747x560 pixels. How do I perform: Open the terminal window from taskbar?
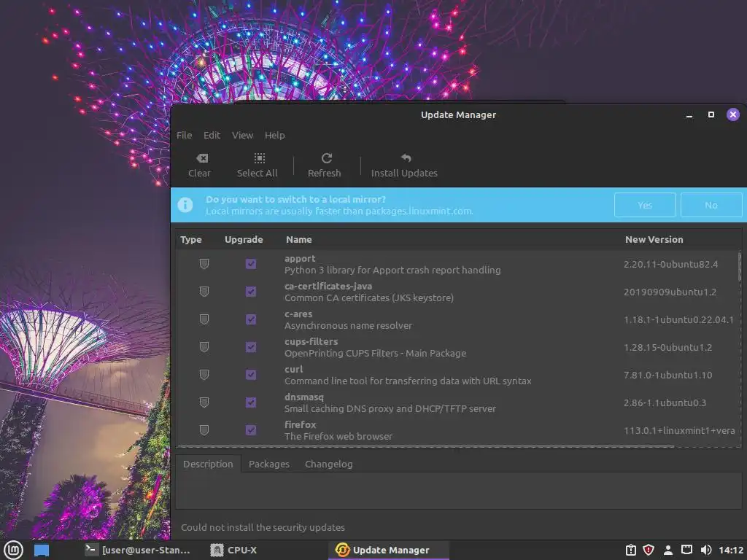point(138,550)
